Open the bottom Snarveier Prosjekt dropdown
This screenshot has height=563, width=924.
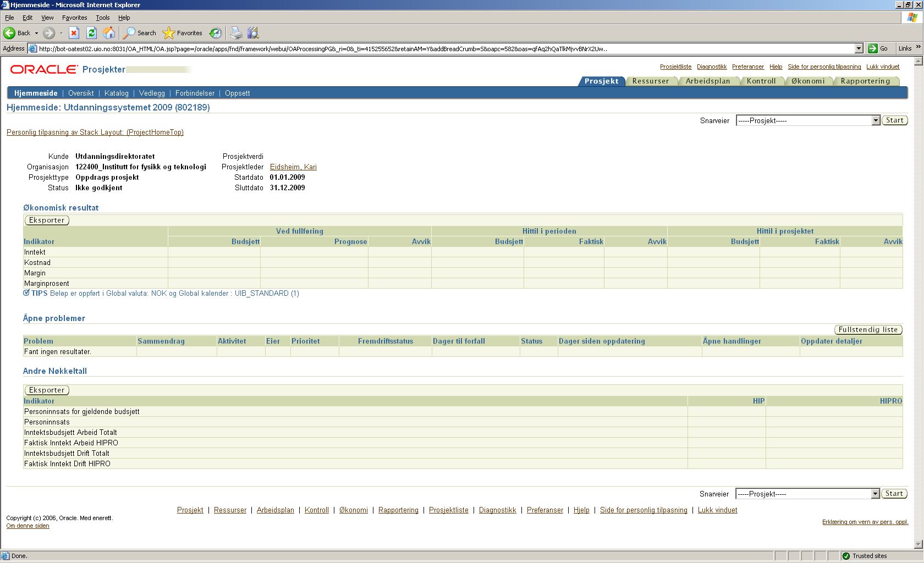[x=807, y=494]
